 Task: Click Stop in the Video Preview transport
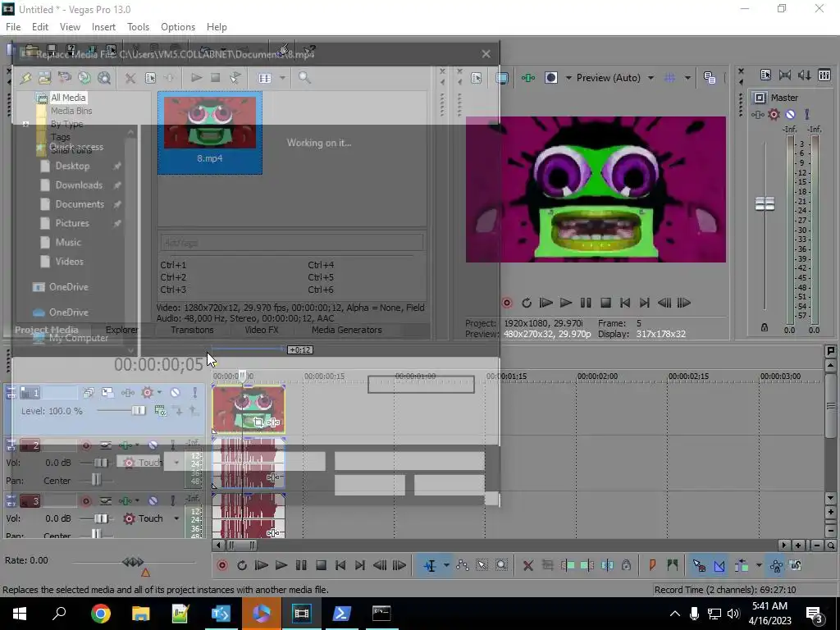point(605,303)
